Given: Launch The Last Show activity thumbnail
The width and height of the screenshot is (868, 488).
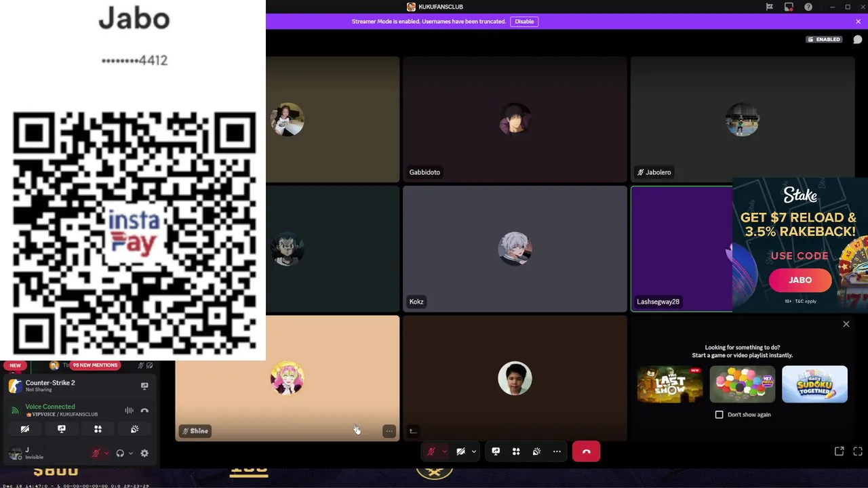Looking at the screenshot, I should tap(670, 384).
